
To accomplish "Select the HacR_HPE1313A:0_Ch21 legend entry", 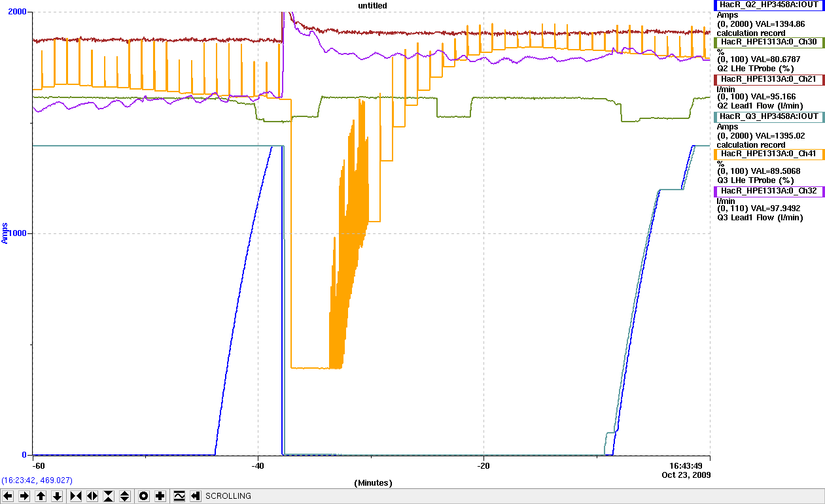I will [769, 79].
